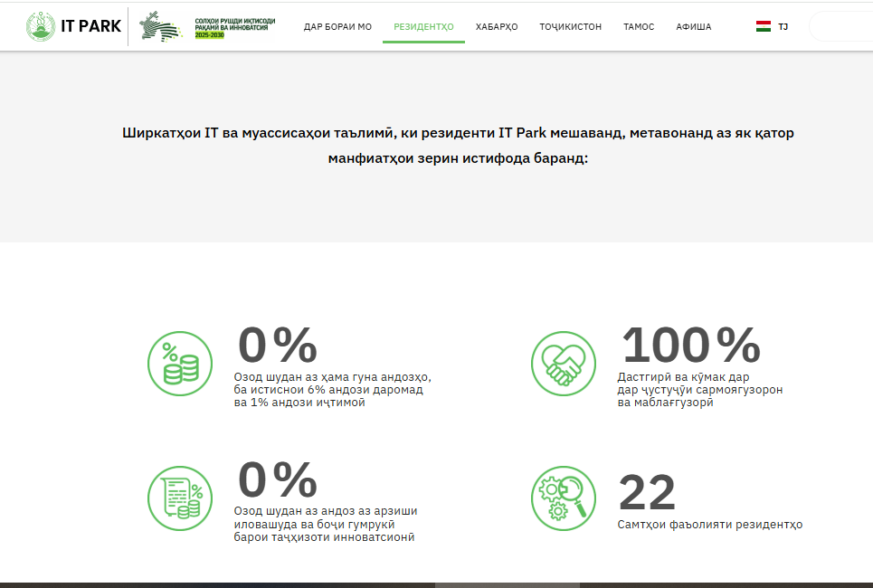
Task: Go to the ХАБАРҲО page
Action: point(497,27)
